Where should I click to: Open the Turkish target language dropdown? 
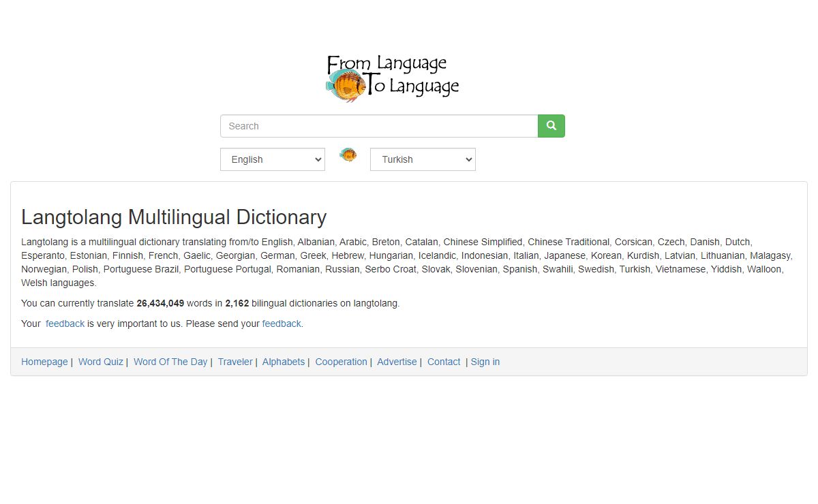pos(423,159)
